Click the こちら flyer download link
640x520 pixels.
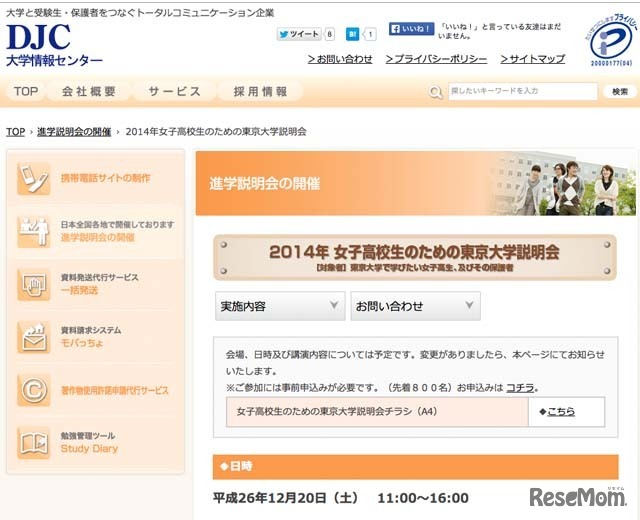point(561,411)
